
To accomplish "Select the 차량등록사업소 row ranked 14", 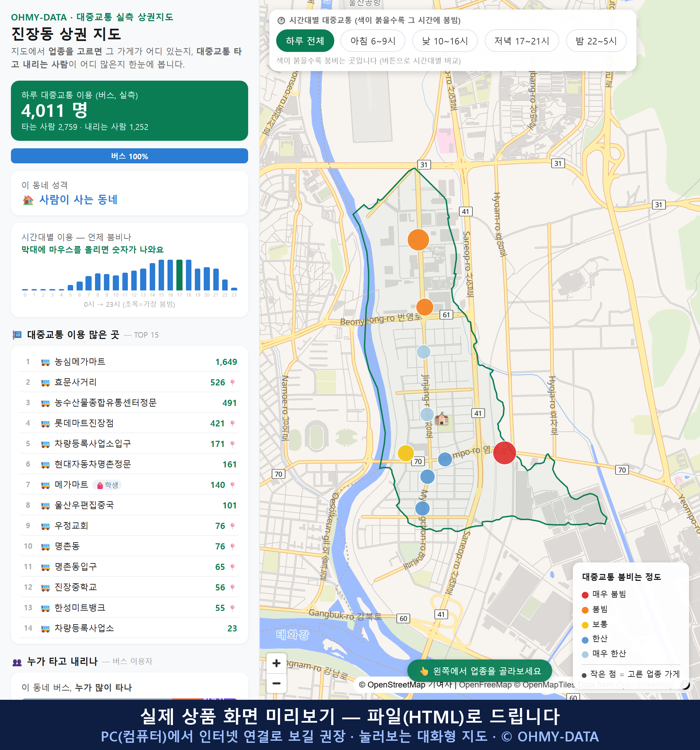I will 130,628.
